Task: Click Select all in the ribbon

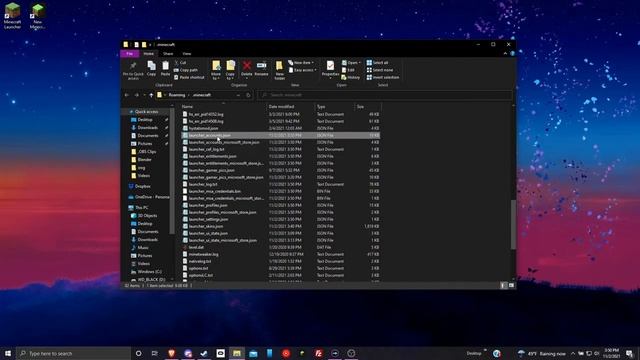Action: [377, 62]
